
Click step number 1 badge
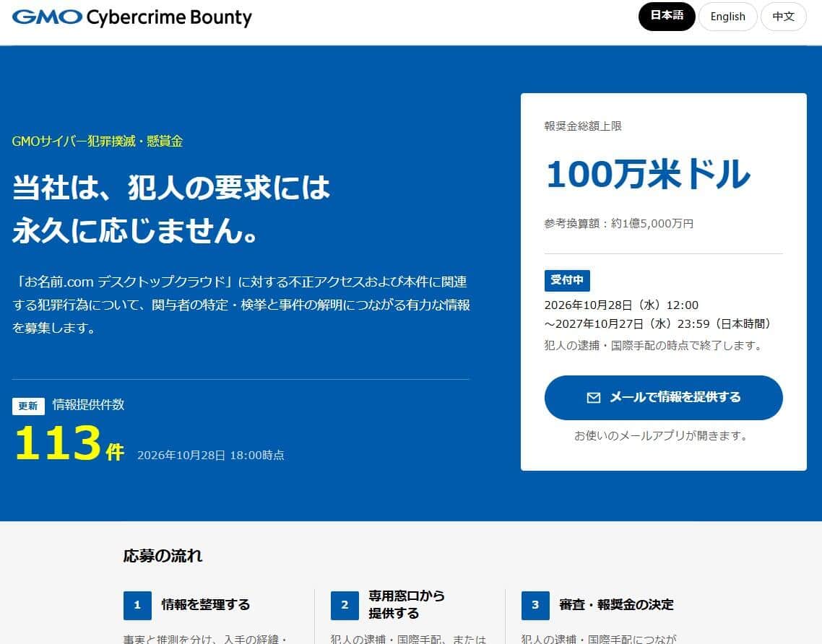[x=137, y=605]
